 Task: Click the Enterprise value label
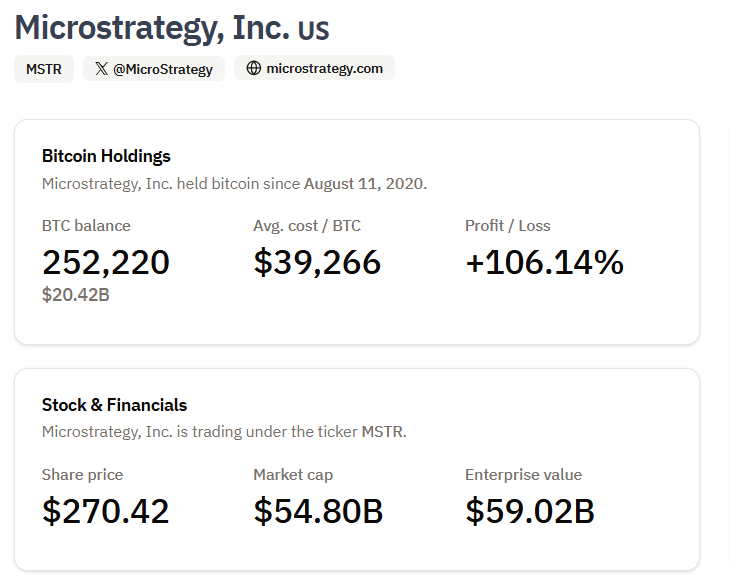coord(523,475)
